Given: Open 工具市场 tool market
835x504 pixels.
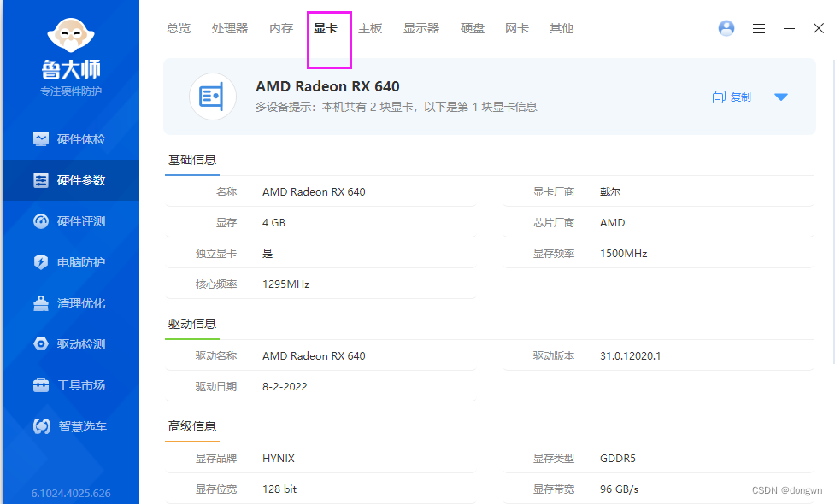Looking at the screenshot, I should (x=69, y=385).
